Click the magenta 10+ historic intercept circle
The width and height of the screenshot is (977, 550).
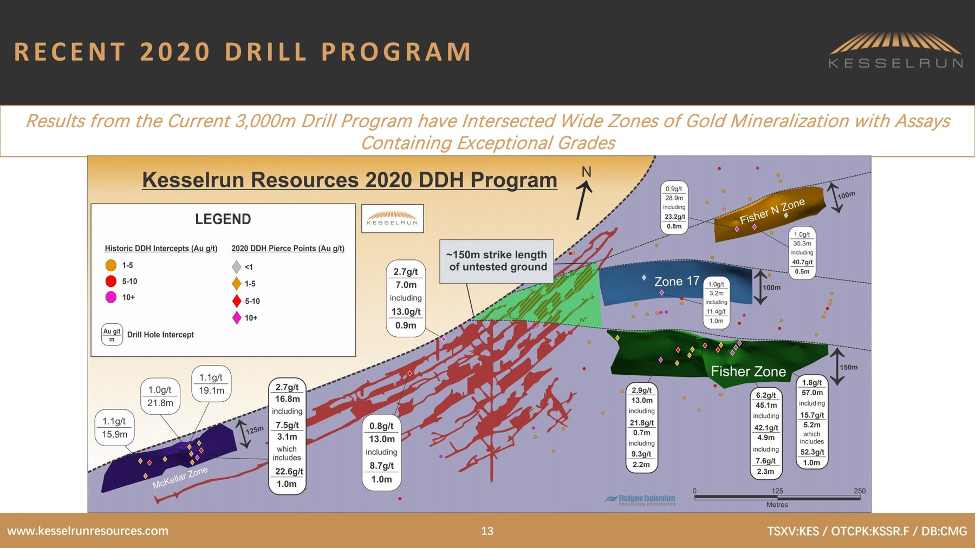111,297
